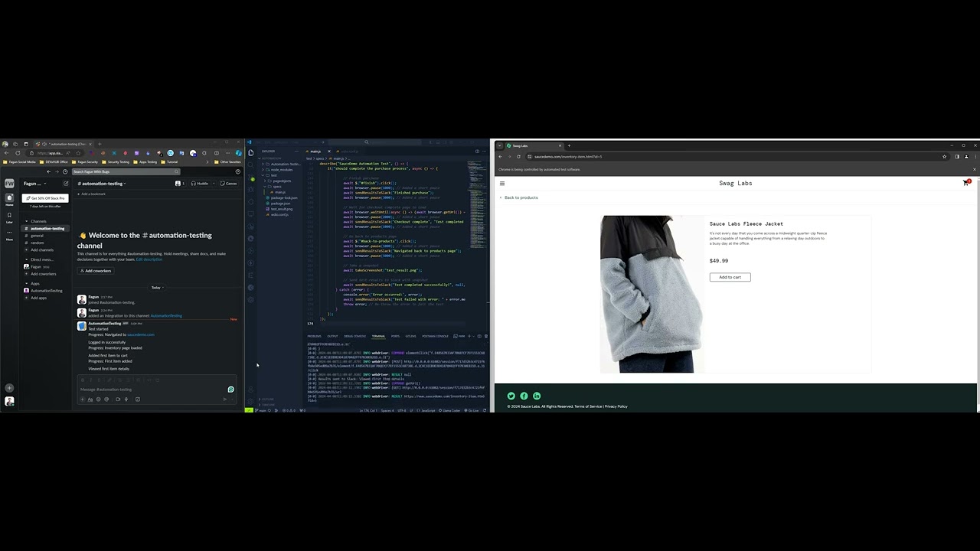
Task: Select the Swag Labs Chrome tab
Action: [534, 145]
